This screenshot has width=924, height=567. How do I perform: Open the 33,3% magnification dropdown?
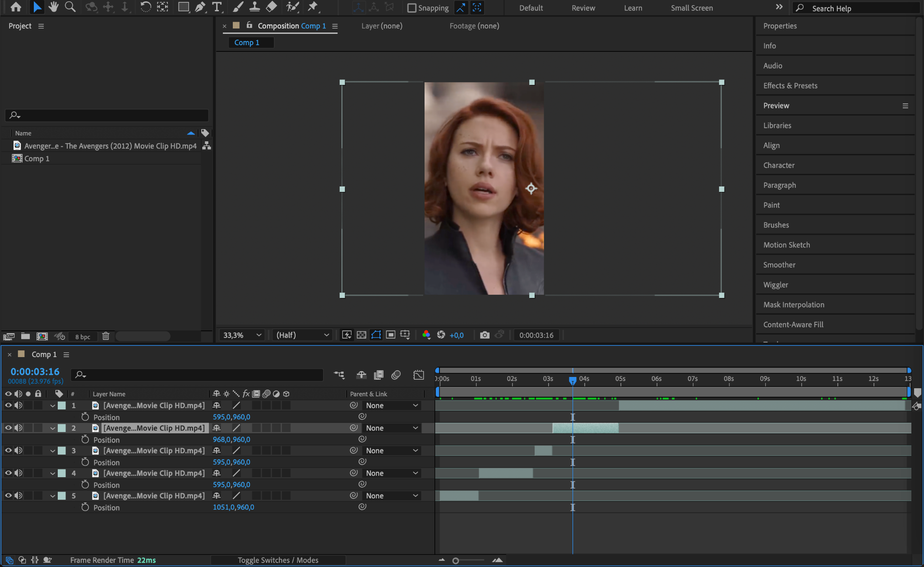242,335
